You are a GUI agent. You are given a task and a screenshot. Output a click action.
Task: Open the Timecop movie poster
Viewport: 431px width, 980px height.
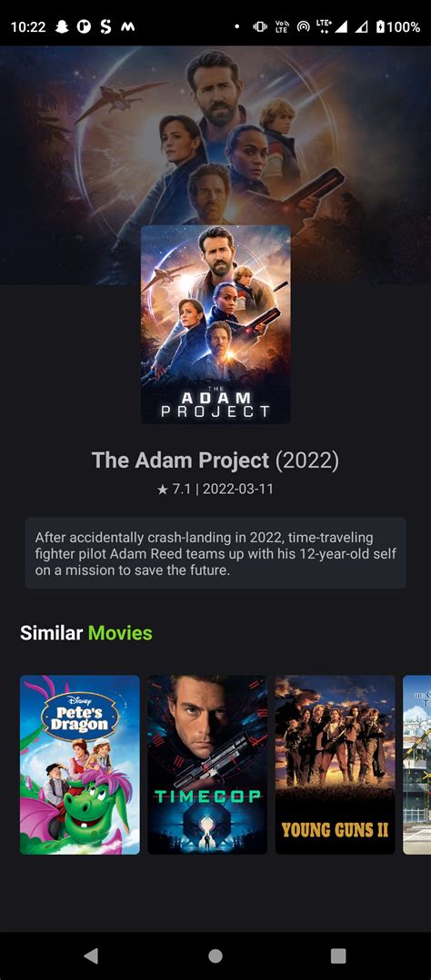click(207, 765)
